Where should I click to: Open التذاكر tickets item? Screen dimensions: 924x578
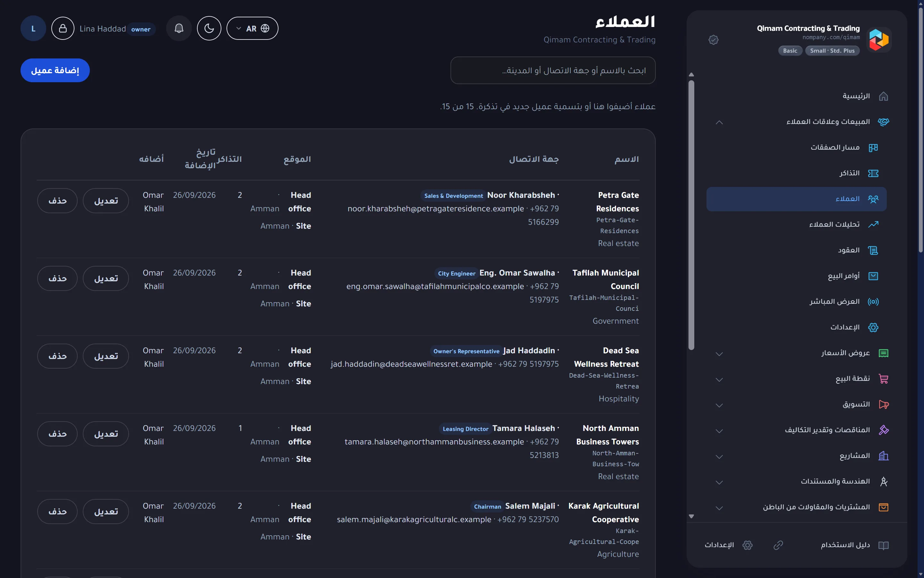pyautogui.click(x=797, y=173)
